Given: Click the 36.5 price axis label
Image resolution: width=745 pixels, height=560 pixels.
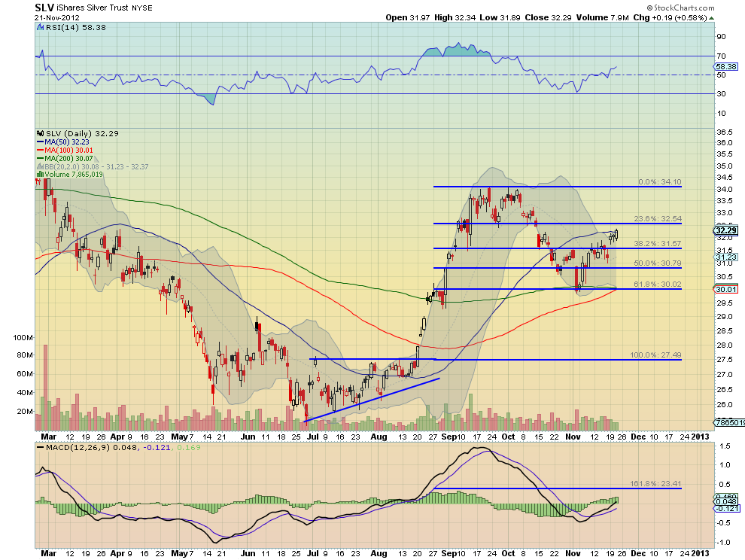Looking at the screenshot, I should 725,132.
